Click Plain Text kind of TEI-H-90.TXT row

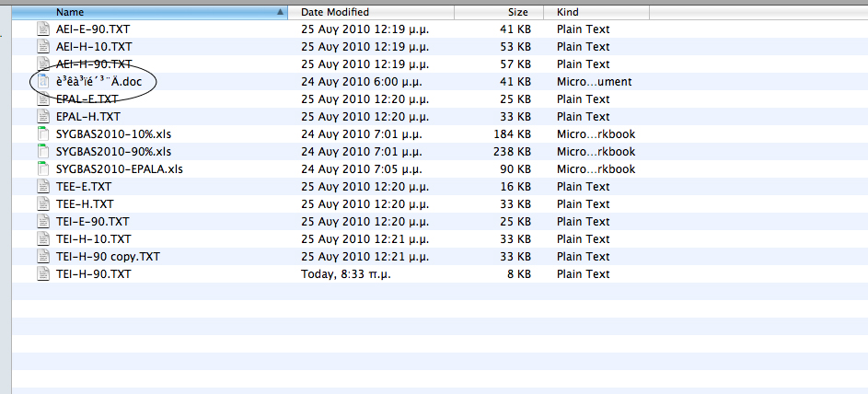click(583, 274)
